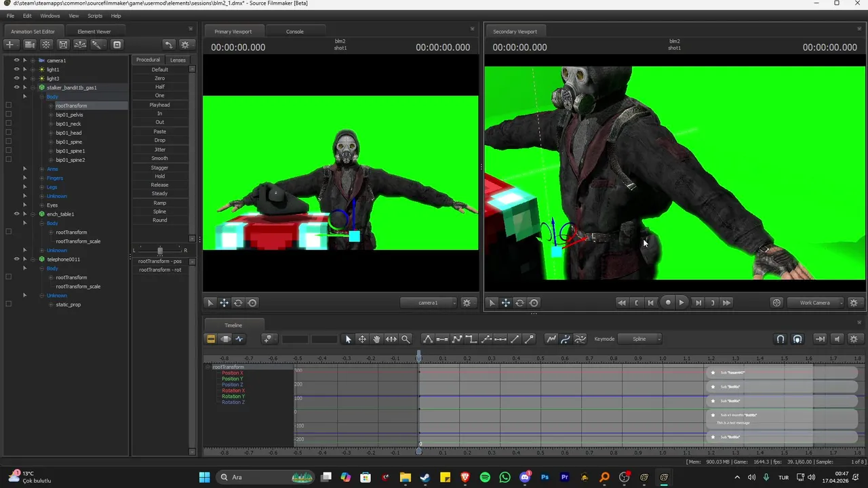Click the Record button in Secondary Viewport
The width and height of the screenshot is (868, 488).
coord(668,303)
